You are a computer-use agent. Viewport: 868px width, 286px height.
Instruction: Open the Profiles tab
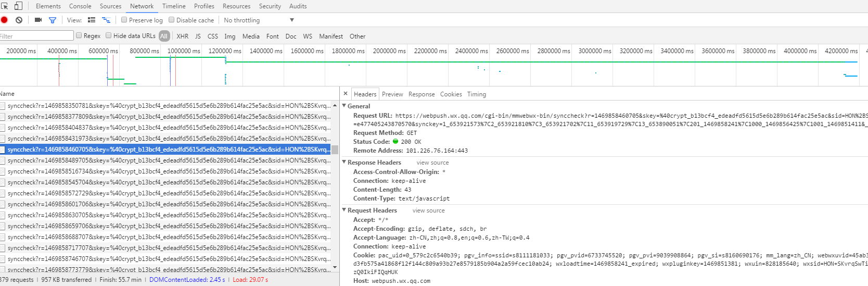pos(204,6)
